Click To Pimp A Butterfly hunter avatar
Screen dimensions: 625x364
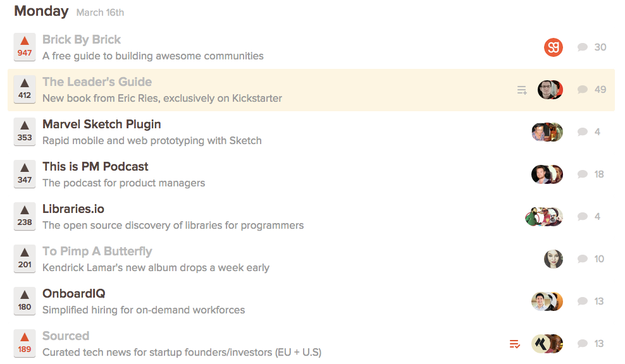(x=554, y=259)
